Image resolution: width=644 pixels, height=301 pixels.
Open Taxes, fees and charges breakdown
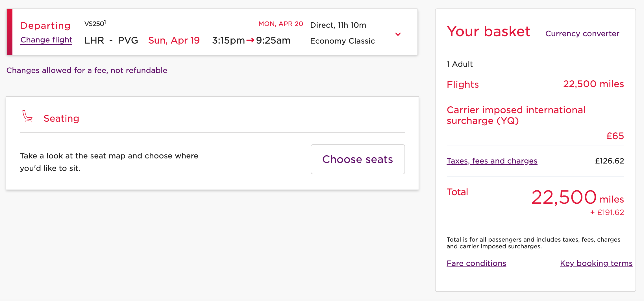click(492, 161)
